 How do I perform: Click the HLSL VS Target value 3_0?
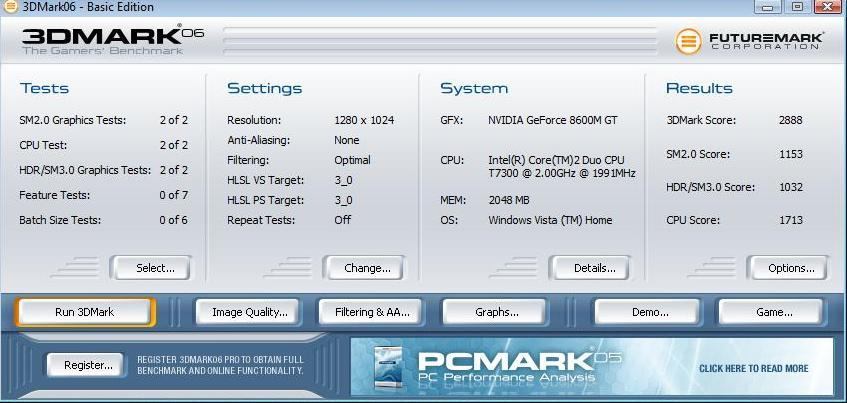click(x=343, y=180)
